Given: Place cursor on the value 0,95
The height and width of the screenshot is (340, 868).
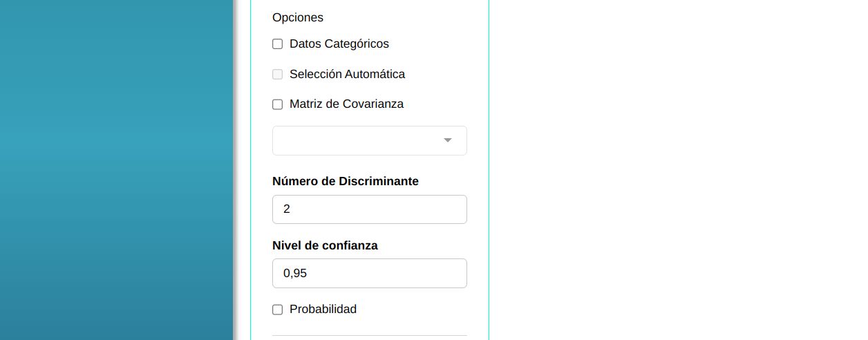Looking at the screenshot, I should tap(295, 274).
